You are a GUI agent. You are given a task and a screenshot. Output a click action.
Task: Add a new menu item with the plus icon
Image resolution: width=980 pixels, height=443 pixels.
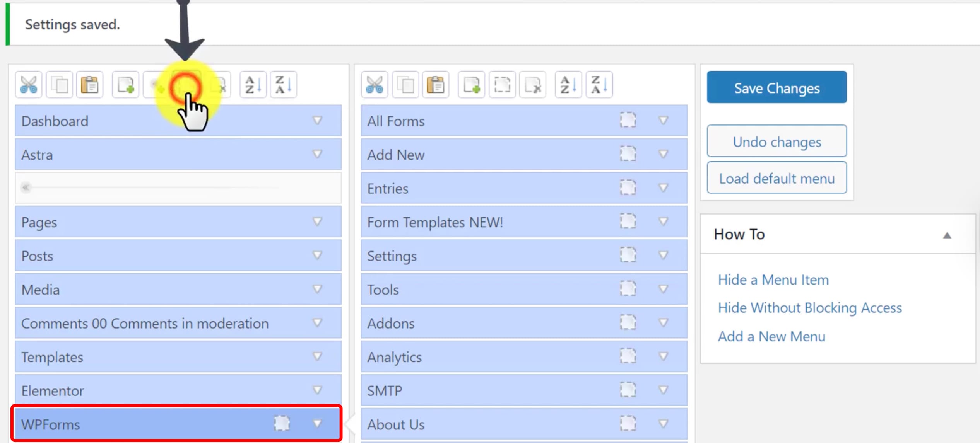tap(125, 84)
